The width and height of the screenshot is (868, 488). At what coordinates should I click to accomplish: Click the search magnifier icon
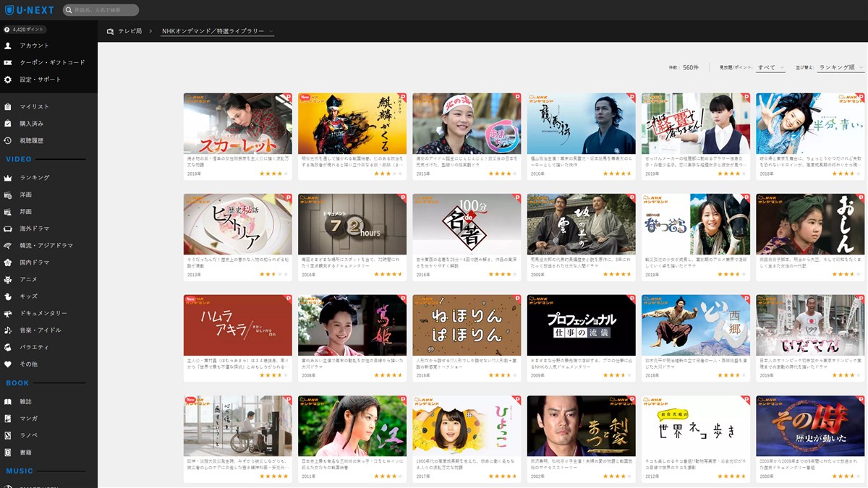[x=69, y=10]
